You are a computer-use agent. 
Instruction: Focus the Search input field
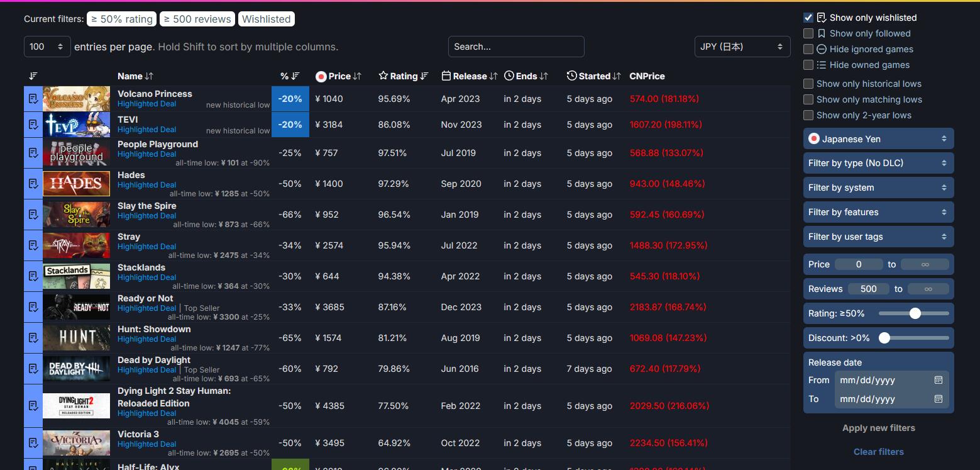(516, 47)
